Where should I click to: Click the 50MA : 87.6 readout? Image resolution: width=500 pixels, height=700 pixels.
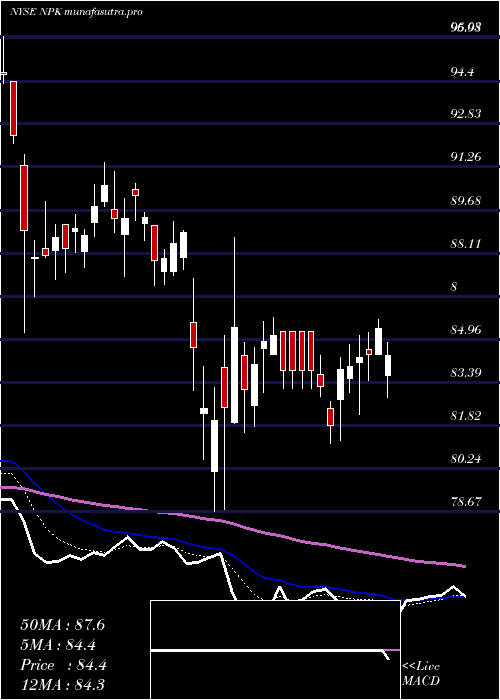[62, 625]
